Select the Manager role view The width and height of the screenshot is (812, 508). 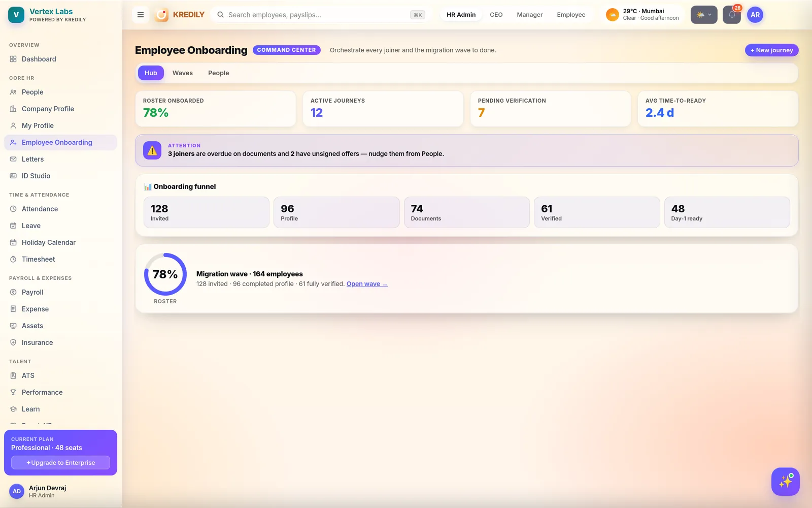click(x=530, y=15)
